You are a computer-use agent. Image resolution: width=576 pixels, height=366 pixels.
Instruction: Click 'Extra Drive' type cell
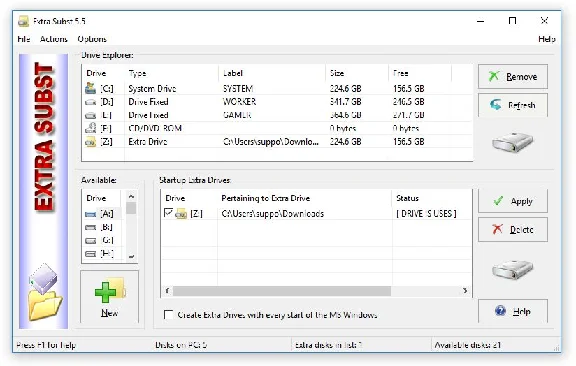point(148,141)
